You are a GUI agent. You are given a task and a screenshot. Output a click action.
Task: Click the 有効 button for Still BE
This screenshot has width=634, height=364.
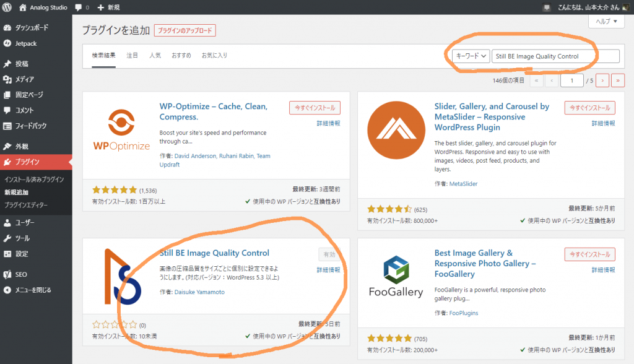tap(329, 254)
